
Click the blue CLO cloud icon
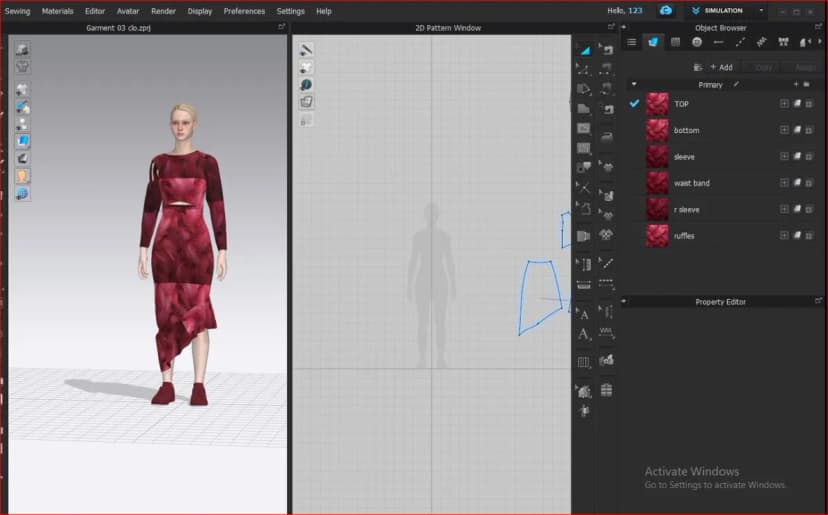pos(666,11)
